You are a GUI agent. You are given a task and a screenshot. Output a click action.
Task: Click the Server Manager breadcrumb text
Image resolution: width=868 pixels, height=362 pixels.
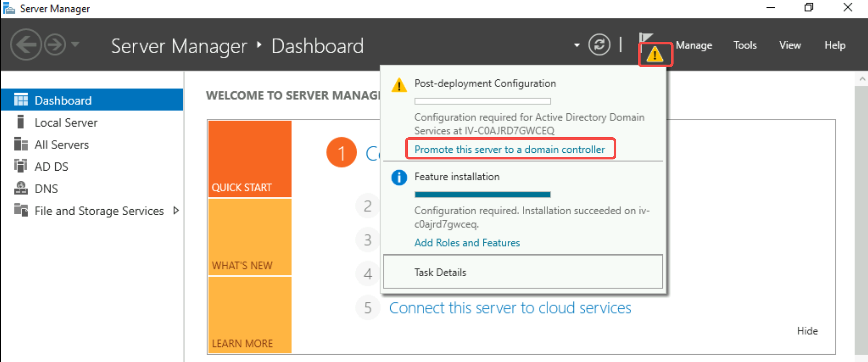tap(179, 46)
